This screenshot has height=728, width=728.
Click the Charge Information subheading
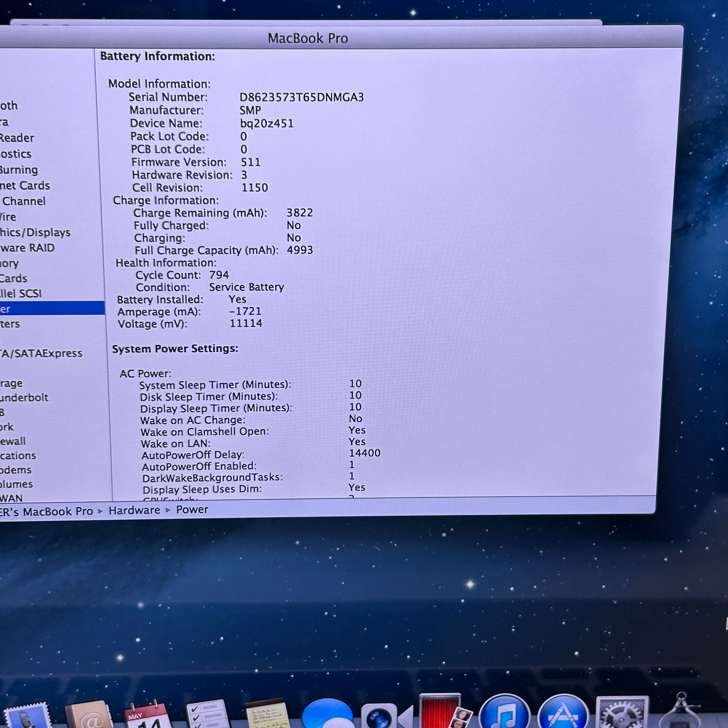[x=166, y=200]
